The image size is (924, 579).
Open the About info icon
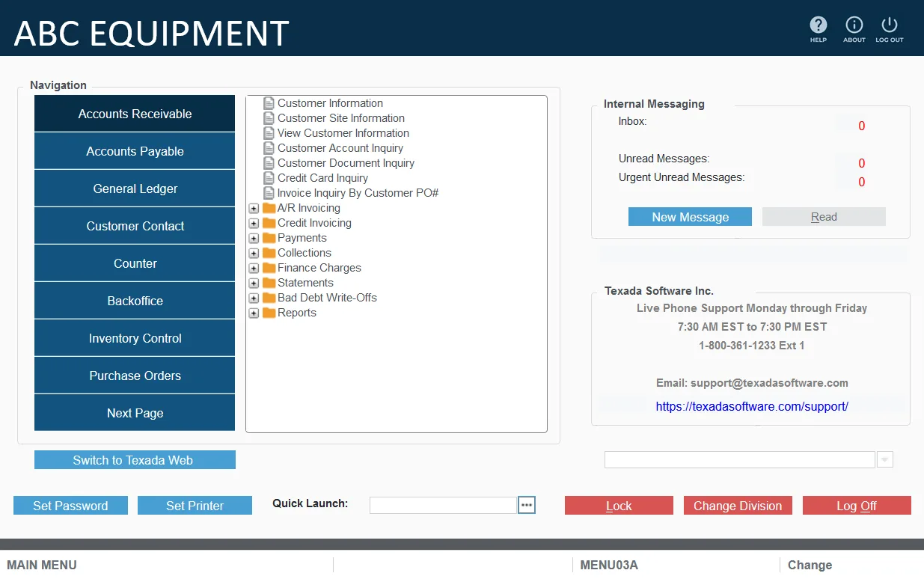[854, 25]
